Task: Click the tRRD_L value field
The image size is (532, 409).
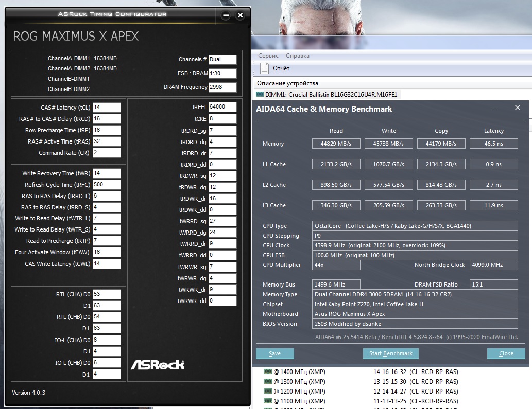Action: tap(107, 196)
